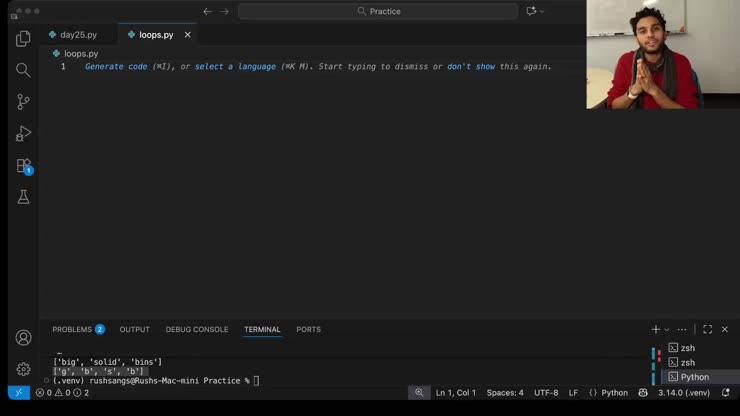Click Ln 1, Col 1 cursor position
The width and height of the screenshot is (740, 416).
[x=456, y=393]
